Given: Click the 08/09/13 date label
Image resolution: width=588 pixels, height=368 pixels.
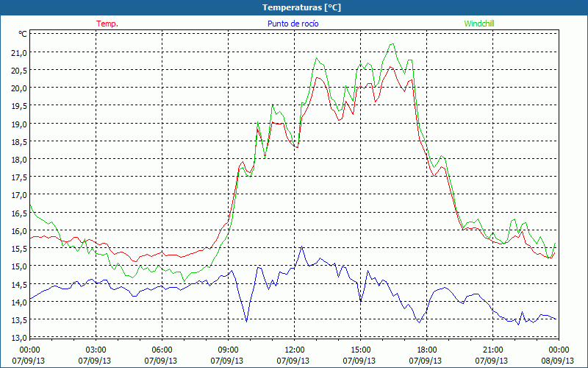Looking at the screenshot, I should (x=558, y=361).
